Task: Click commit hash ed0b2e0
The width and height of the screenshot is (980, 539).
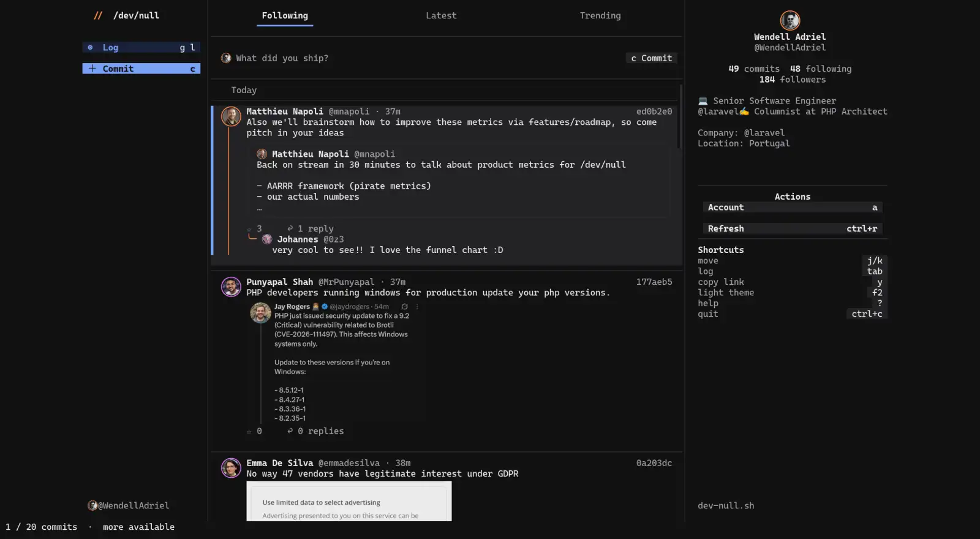Action: point(654,111)
